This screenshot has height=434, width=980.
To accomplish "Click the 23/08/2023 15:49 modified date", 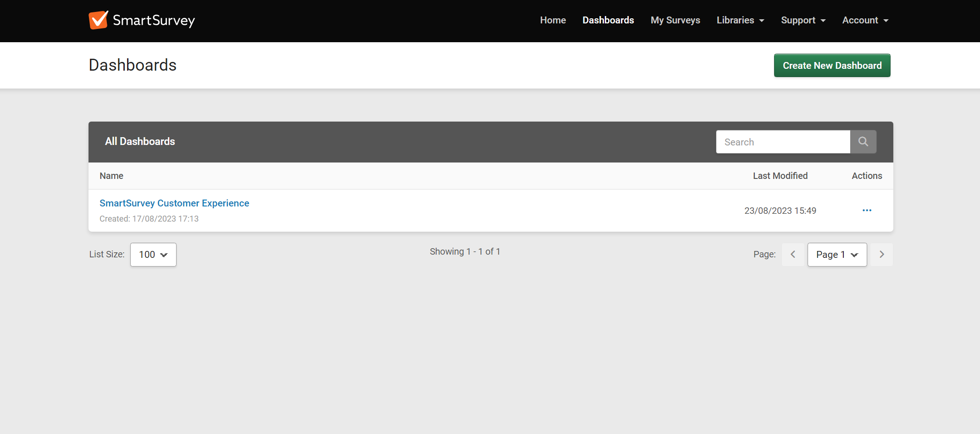I will pos(780,211).
